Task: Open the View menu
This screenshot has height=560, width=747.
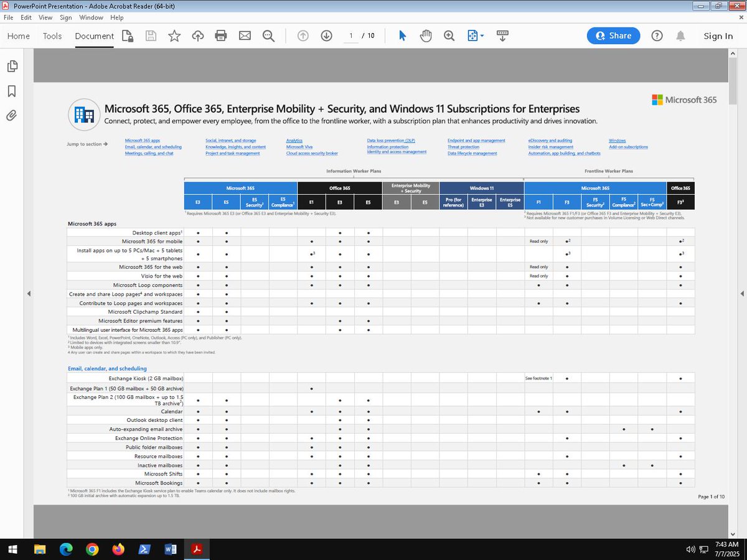Action: [45, 17]
